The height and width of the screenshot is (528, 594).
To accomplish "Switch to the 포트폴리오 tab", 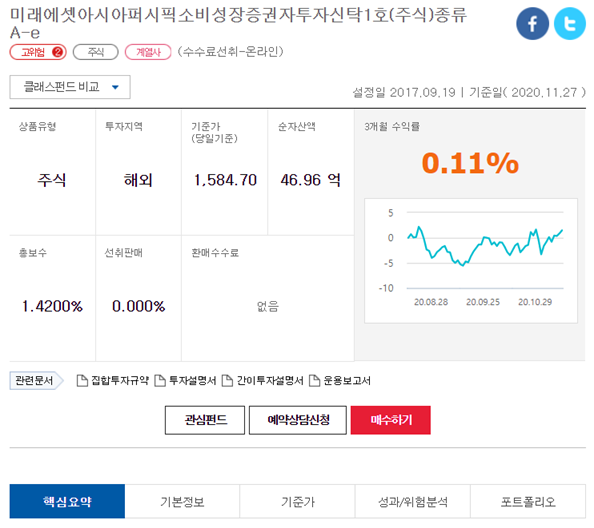I will point(528,501).
